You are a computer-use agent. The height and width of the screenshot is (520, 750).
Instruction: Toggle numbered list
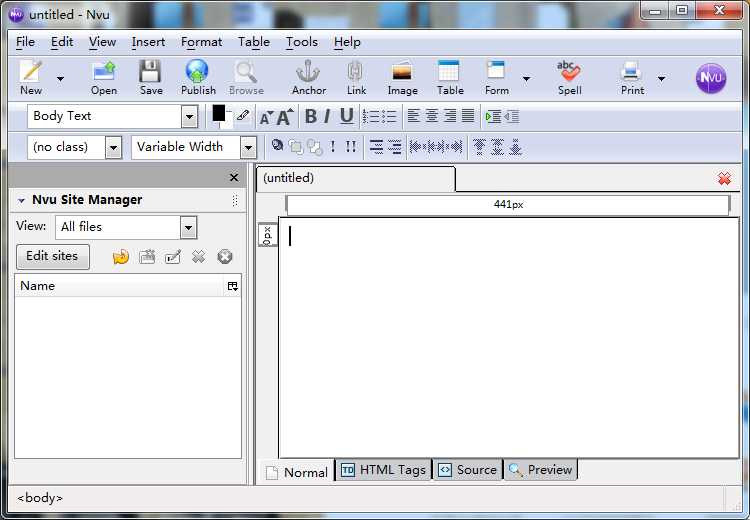(371, 116)
